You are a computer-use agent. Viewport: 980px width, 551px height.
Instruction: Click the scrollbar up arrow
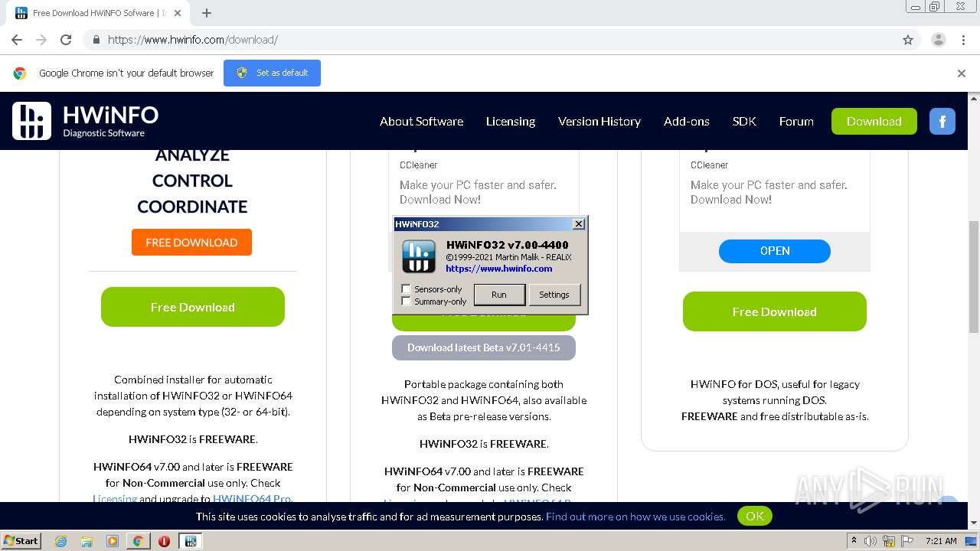click(974, 97)
